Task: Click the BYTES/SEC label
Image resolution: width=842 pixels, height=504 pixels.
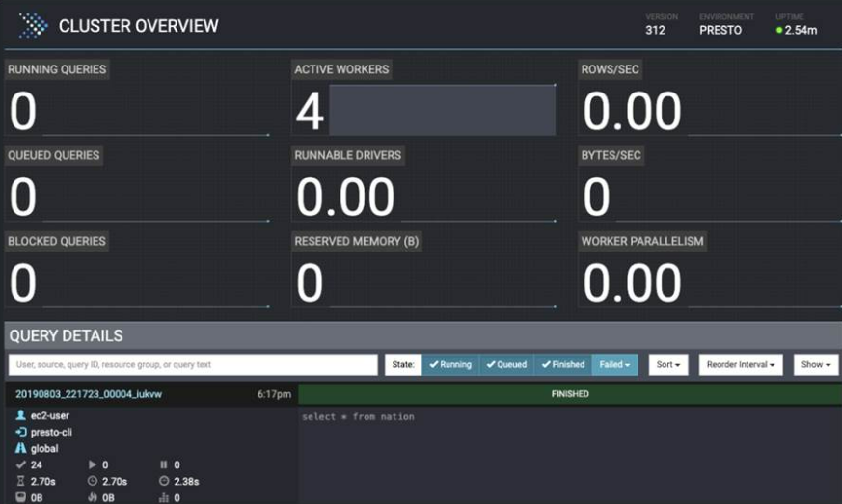Action: [611, 155]
